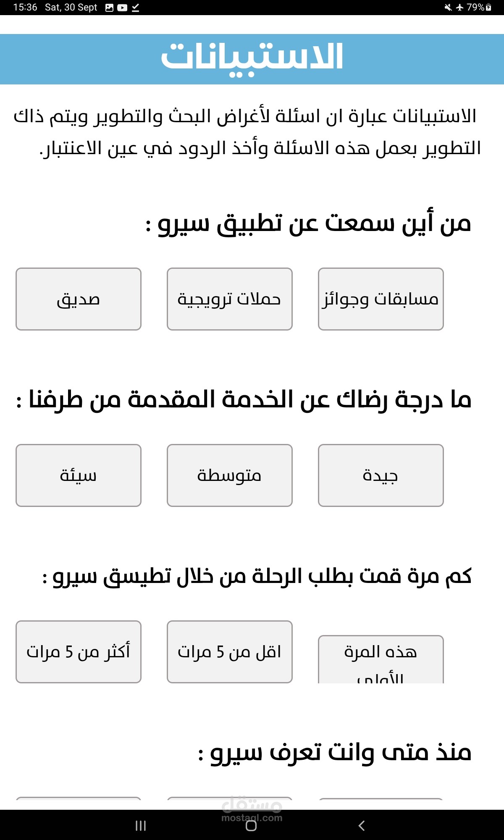Tap the image notification icon in status bar
The height and width of the screenshot is (840, 504).
pyautogui.click(x=109, y=8)
